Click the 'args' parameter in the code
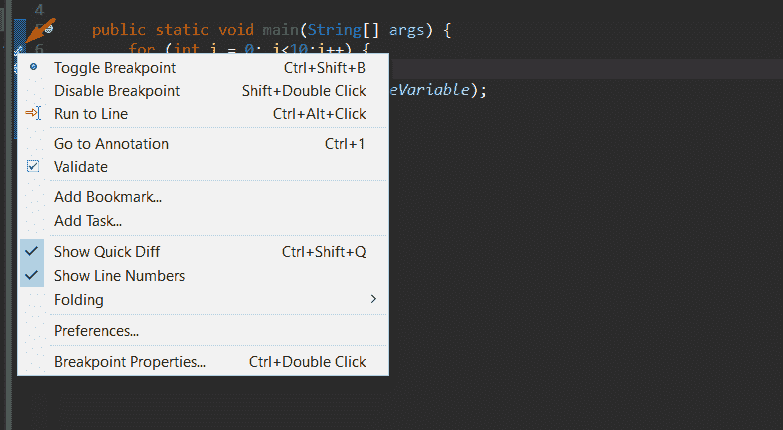This screenshot has height=430, width=783. coord(406,30)
